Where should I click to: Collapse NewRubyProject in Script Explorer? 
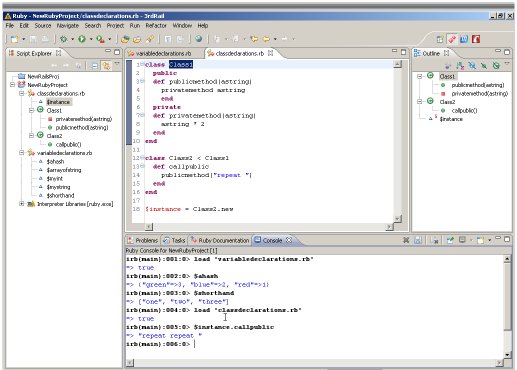click(x=12, y=85)
